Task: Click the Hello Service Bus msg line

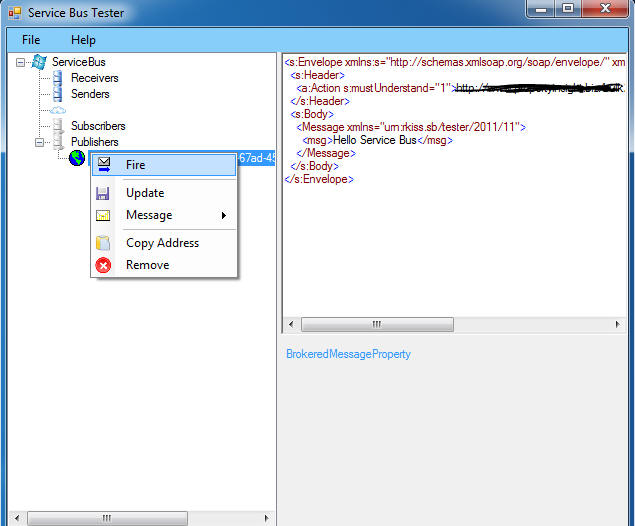Action: (377, 140)
